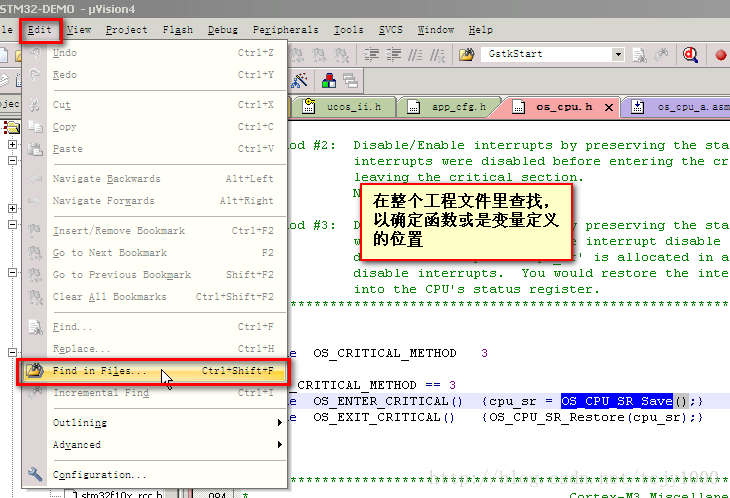Viewport: 730px width, 498px height.
Task: Select Go to Next Bookmark
Action: coord(155,253)
